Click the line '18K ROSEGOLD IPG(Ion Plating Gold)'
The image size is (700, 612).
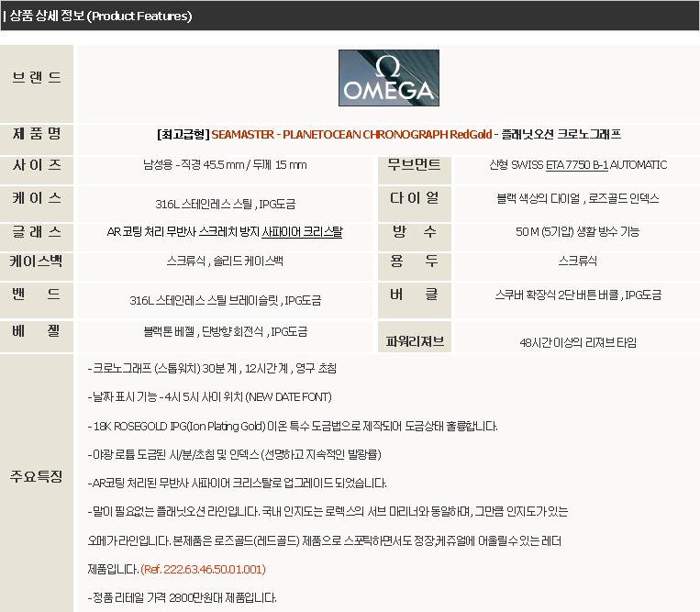click(x=293, y=427)
